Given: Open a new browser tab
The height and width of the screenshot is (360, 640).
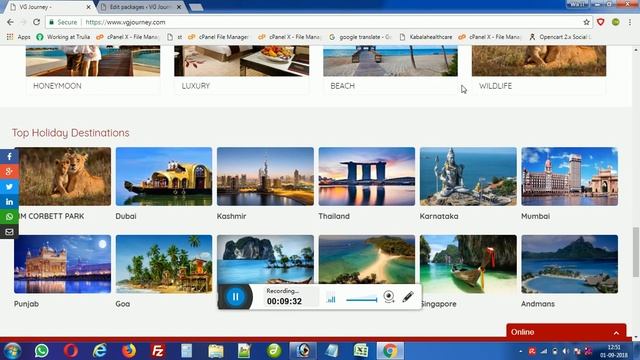Looking at the screenshot, I should click(196, 7).
